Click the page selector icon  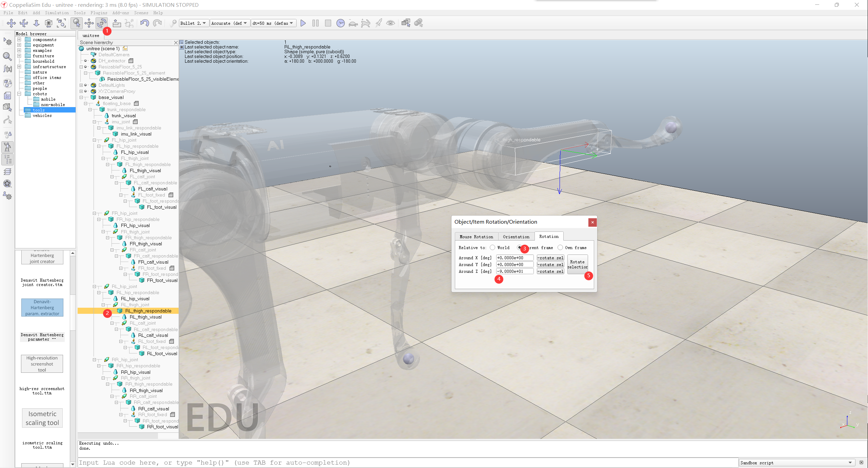pos(406,23)
